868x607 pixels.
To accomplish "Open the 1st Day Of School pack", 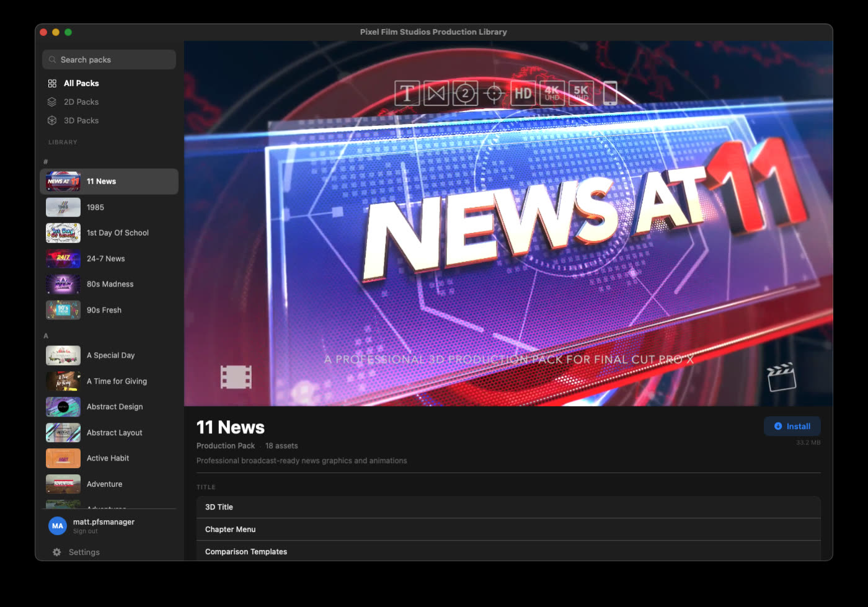I will 109,233.
